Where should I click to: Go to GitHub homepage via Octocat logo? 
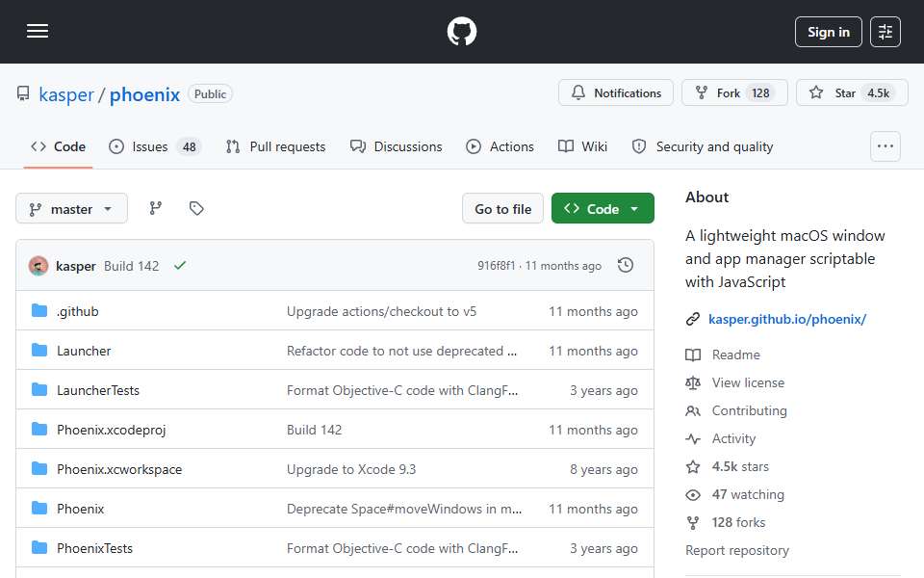[x=461, y=31]
